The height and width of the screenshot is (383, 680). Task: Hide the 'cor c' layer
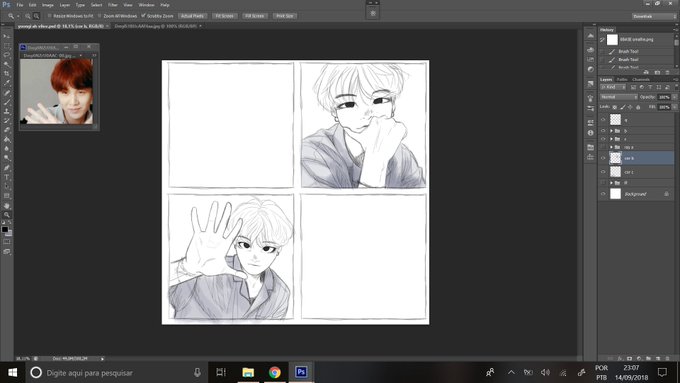(x=603, y=172)
